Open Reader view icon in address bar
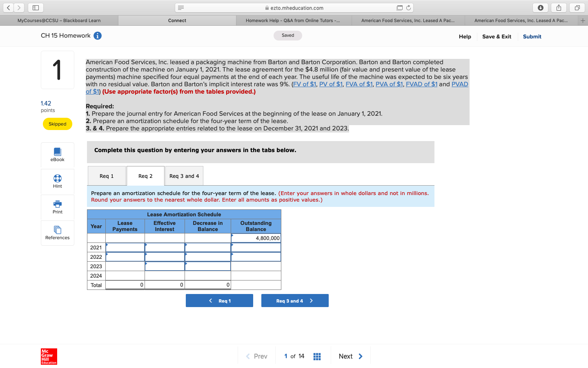This screenshot has width=588, height=368. (181, 8)
